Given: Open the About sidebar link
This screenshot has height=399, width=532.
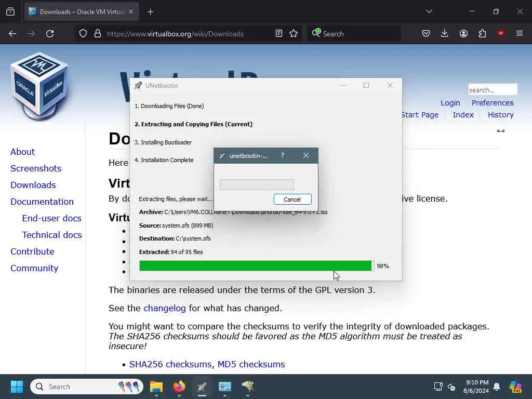Looking at the screenshot, I should [23, 152].
